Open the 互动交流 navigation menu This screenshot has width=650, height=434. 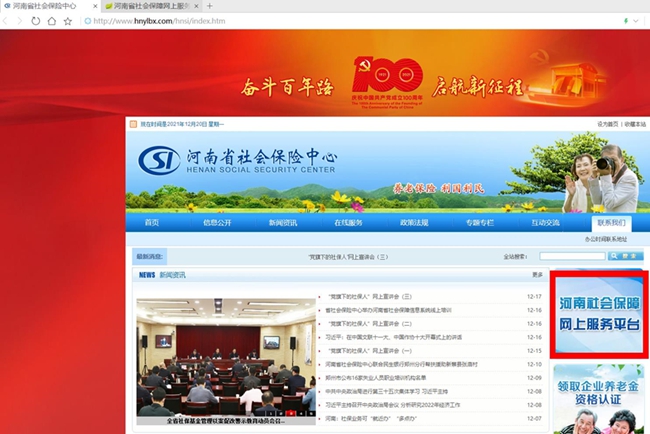545,223
